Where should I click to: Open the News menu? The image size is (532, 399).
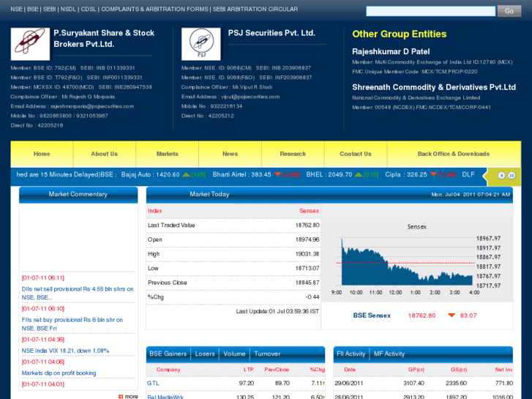[x=230, y=154]
